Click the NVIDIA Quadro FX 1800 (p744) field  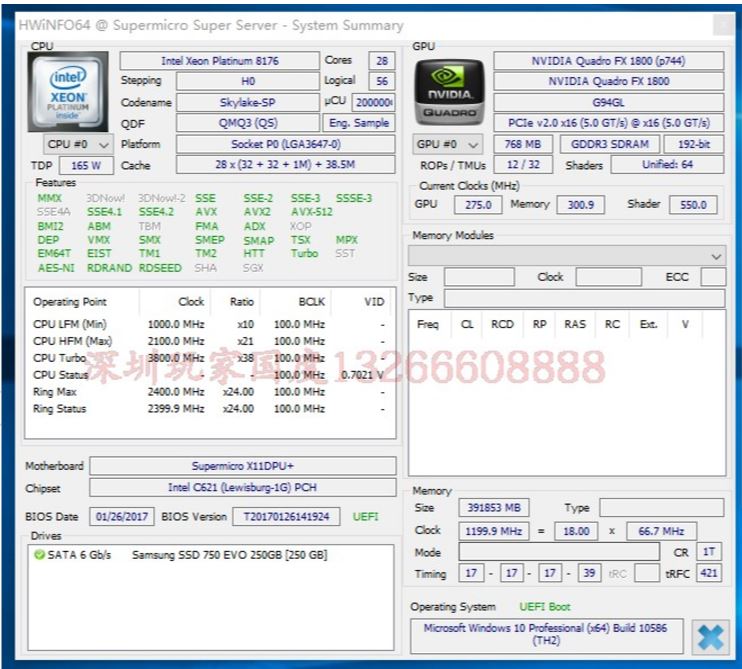(608, 61)
